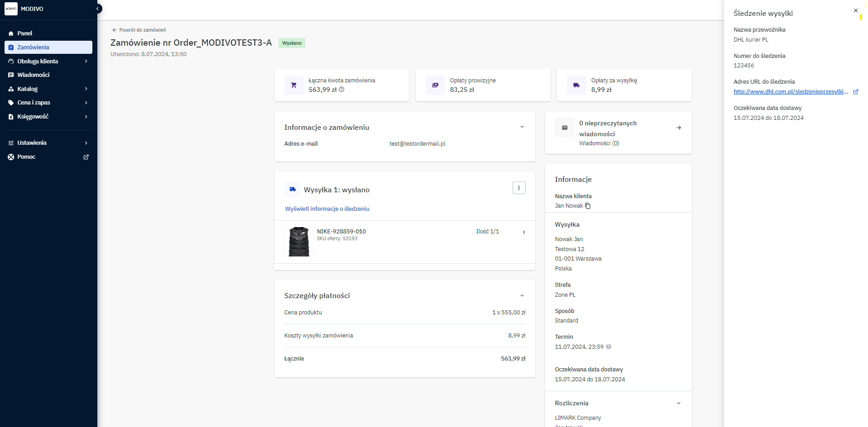Click the shopping cart icon for order total
The height and width of the screenshot is (427, 868).
coord(294,85)
